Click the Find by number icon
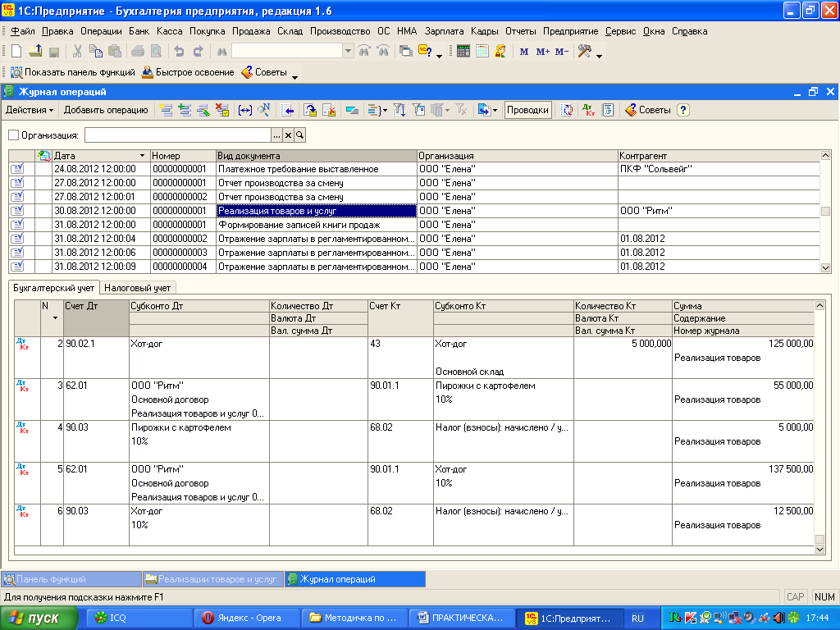Screen dimensions: 840x630 (263, 111)
